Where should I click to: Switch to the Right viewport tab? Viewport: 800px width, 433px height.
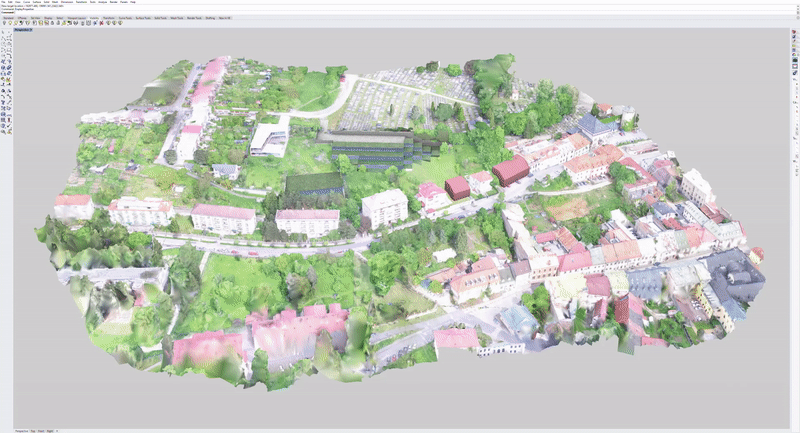coord(48,430)
